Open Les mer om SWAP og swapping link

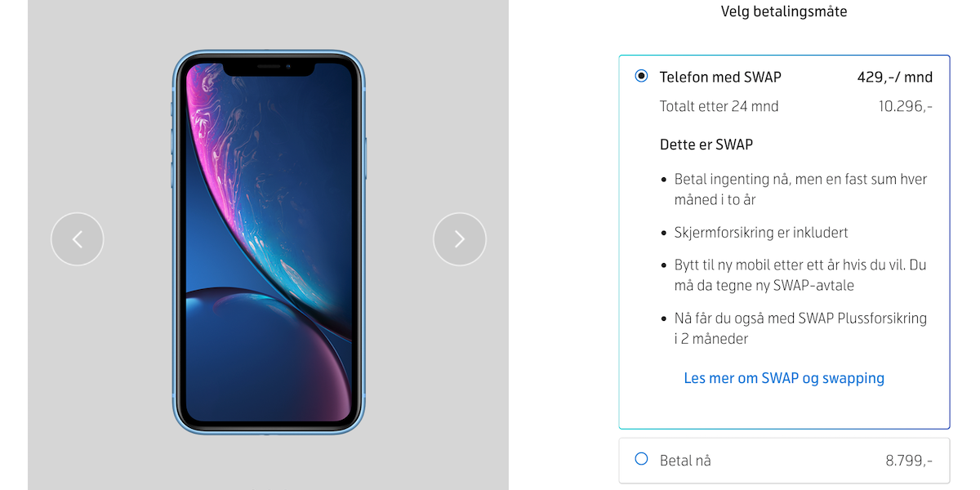coord(784,378)
